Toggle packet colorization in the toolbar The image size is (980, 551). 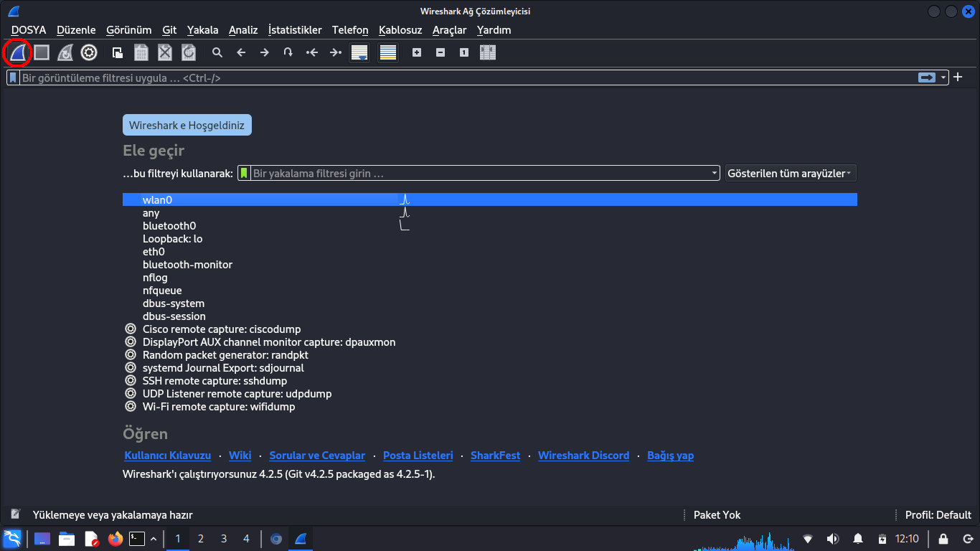pos(388,52)
